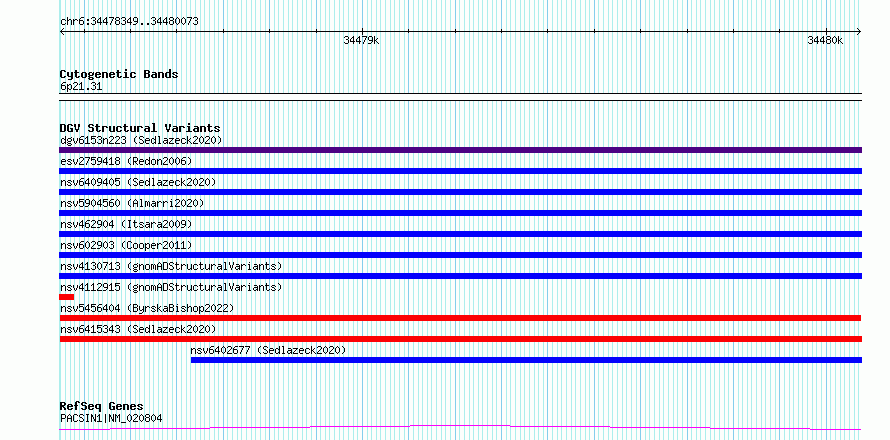Select the dark purple dgv6153n223 variant bar
This screenshot has height=440, width=890.
pyautogui.click(x=460, y=150)
